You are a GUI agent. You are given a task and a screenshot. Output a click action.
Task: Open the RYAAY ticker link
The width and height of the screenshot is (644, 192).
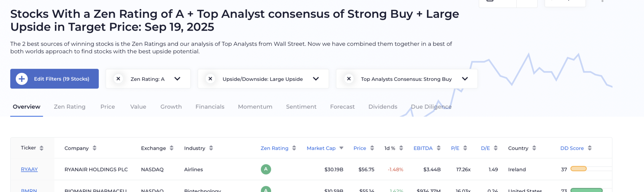[x=29, y=169]
